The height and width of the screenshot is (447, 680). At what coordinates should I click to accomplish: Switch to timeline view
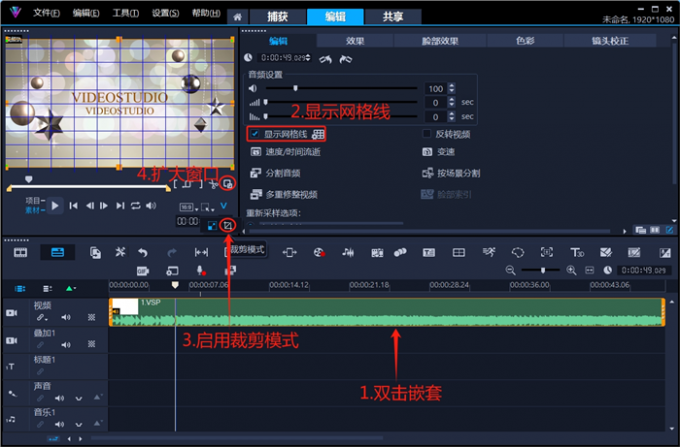(x=57, y=252)
